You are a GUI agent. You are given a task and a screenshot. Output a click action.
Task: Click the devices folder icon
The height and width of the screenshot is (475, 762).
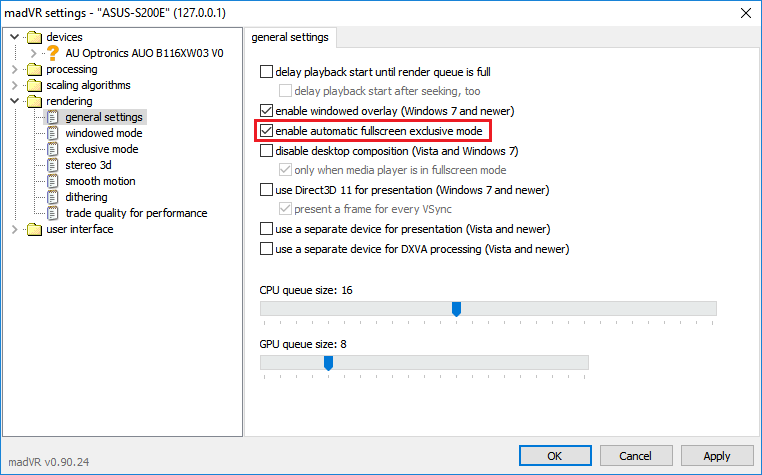coord(34,38)
